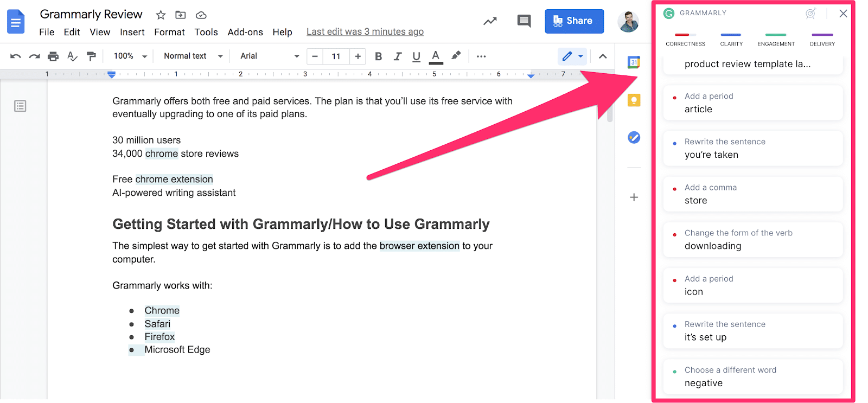
Task: Expand 'downloading' verb form suggestion
Action: [753, 239]
